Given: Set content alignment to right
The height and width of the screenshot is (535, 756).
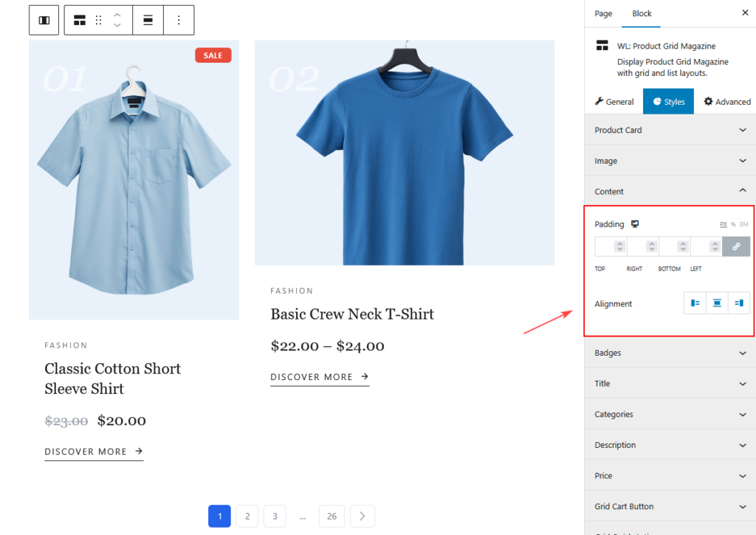Looking at the screenshot, I should (739, 303).
